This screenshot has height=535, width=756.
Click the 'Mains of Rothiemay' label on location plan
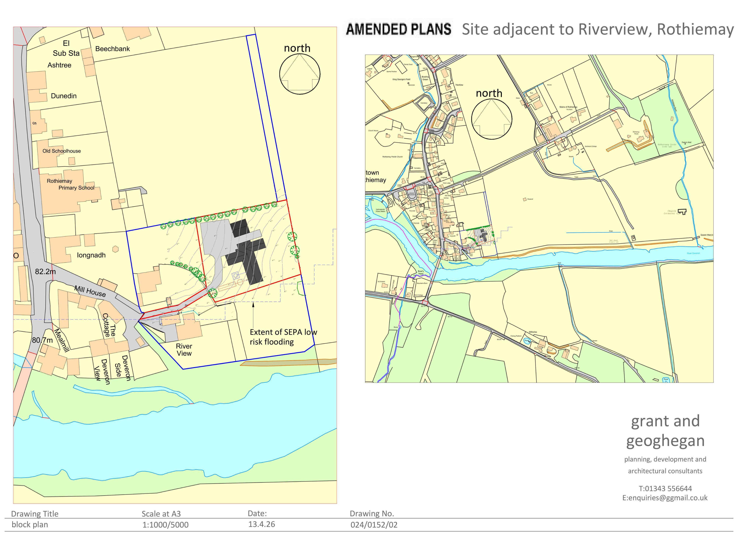[568, 107]
